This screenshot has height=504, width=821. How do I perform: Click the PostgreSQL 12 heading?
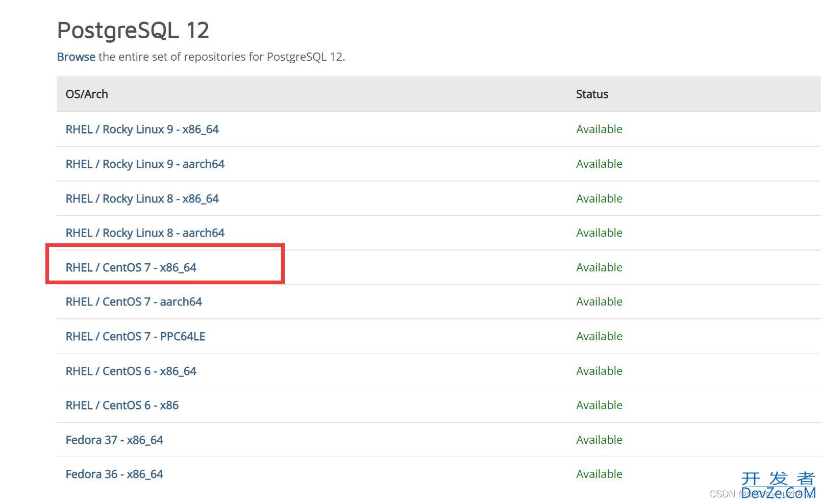(x=133, y=31)
